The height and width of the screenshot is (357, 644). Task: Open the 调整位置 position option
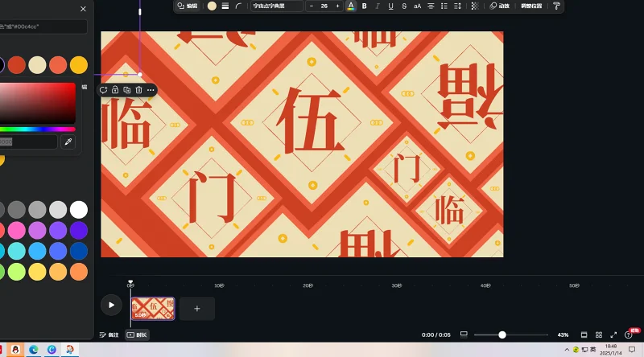pos(531,6)
